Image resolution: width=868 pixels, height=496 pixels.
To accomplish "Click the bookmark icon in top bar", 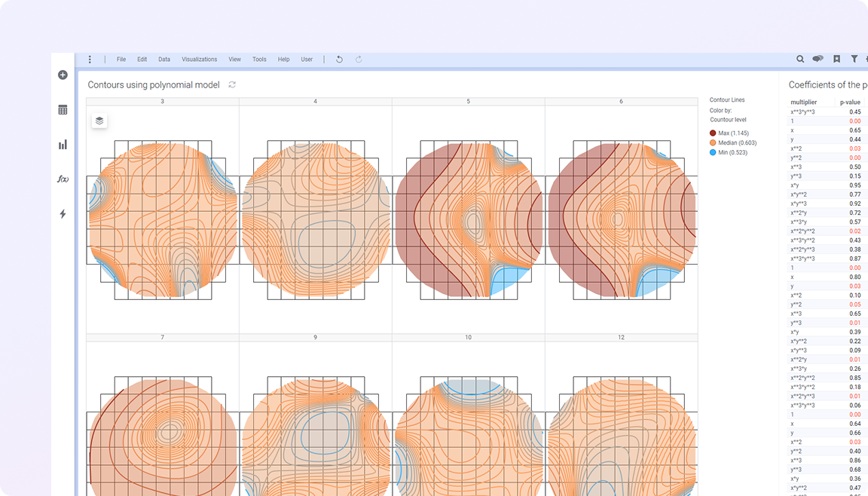I will point(836,59).
